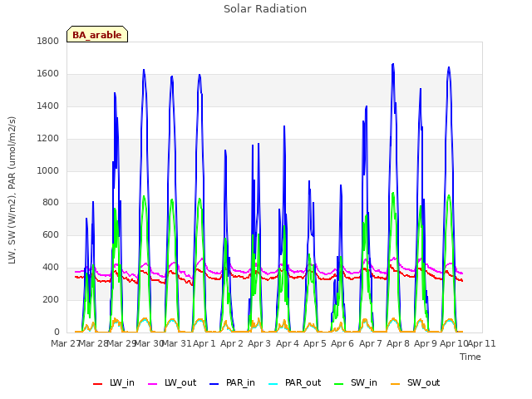
Task: Click the orange SW_out legend swatch
Action: (x=396, y=384)
